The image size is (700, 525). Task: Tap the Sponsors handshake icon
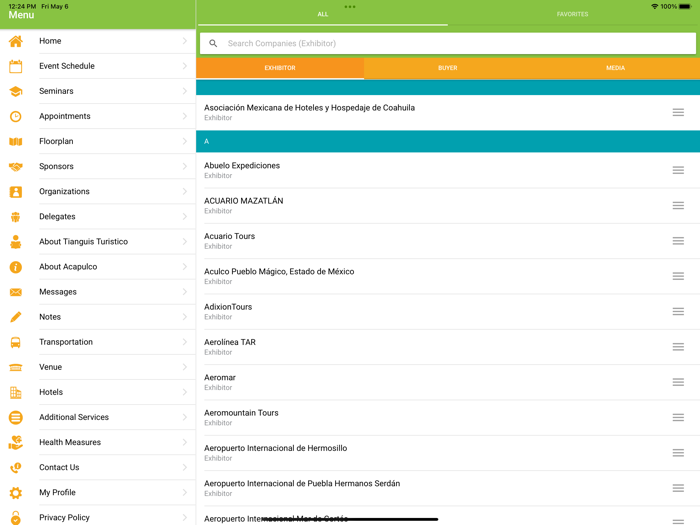tap(16, 166)
